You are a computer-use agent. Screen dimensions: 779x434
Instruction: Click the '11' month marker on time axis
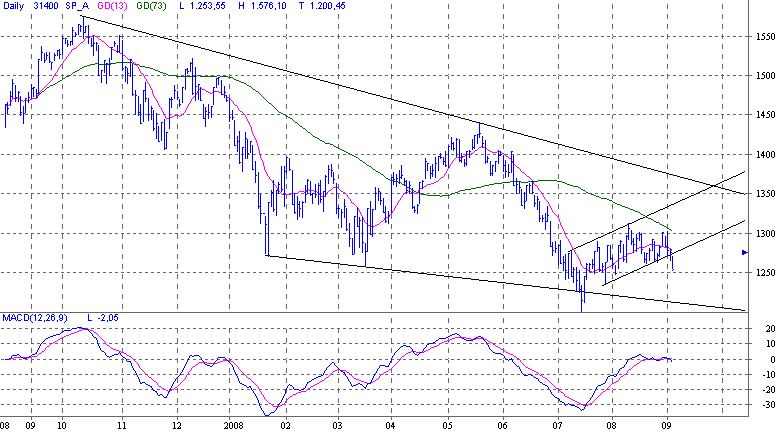[x=122, y=426]
